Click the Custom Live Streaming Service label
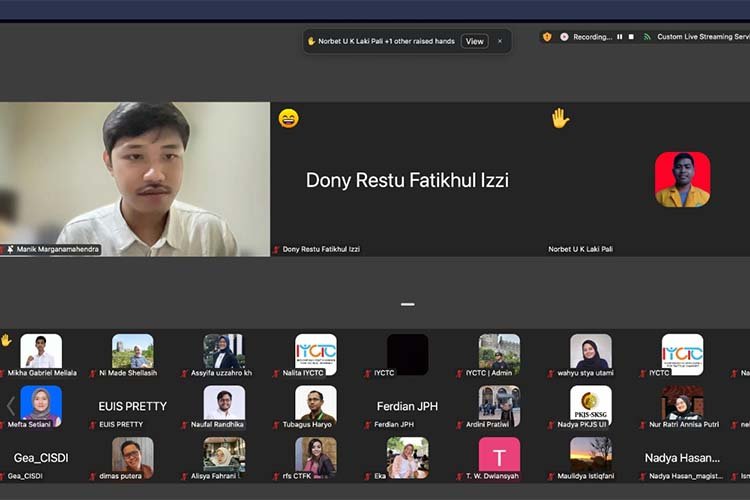The width and height of the screenshot is (750, 500). pyautogui.click(x=703, y=37)
